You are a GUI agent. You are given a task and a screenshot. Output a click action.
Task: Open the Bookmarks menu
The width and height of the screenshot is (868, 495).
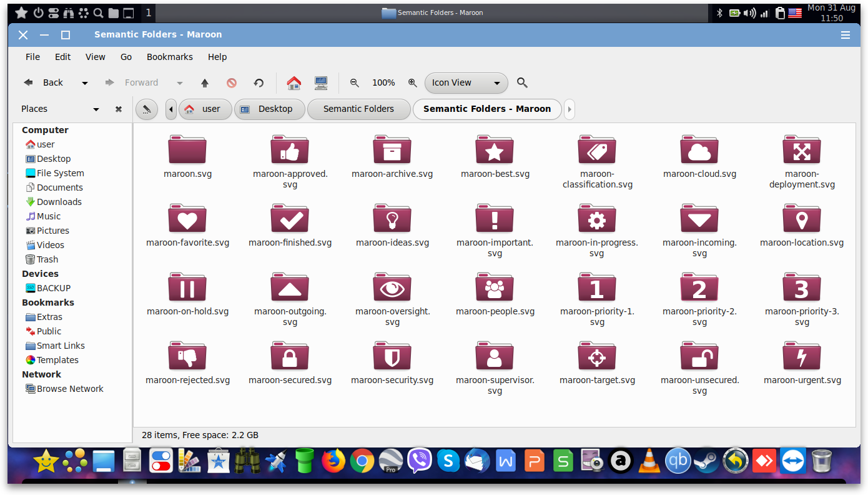[170, 57]
